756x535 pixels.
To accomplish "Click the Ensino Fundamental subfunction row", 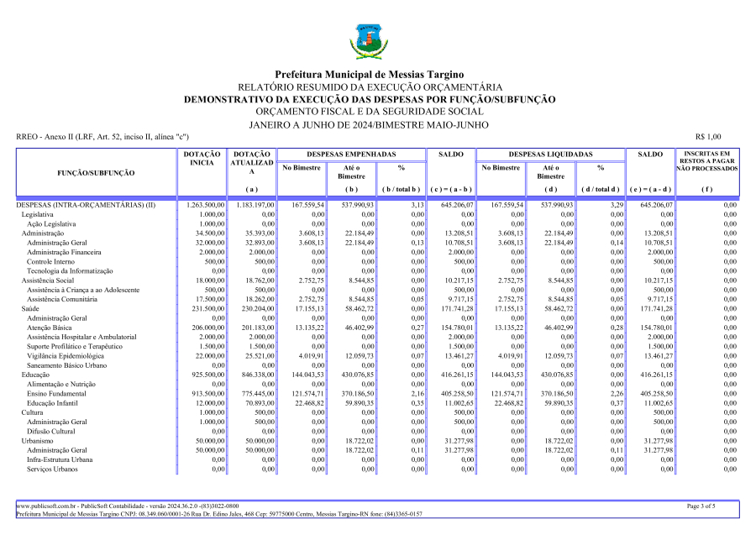I will 56,393.
